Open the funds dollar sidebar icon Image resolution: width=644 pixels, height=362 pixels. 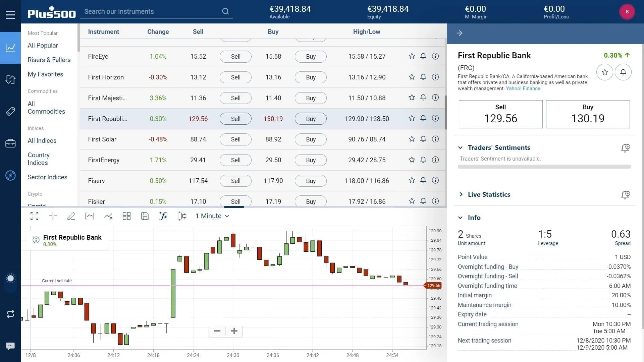pos(10,175)
